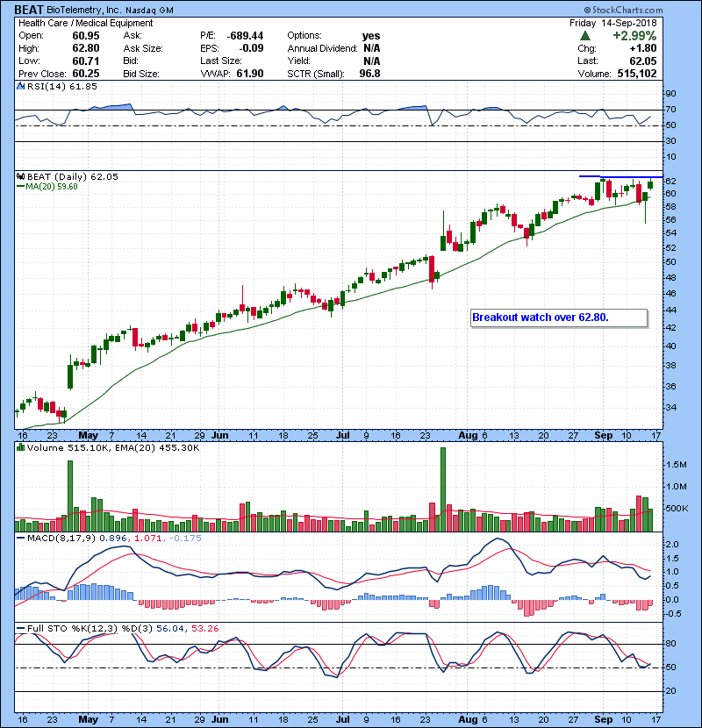The image size is (702, 728).
Task: Click the BioTelemetry, Inc. company name
Action: [84, 11]
